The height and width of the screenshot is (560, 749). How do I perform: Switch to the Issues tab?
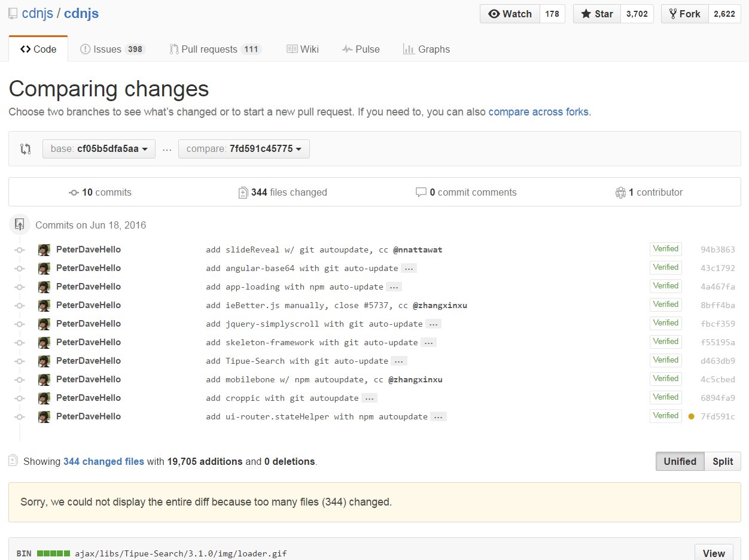coord(112,49)
